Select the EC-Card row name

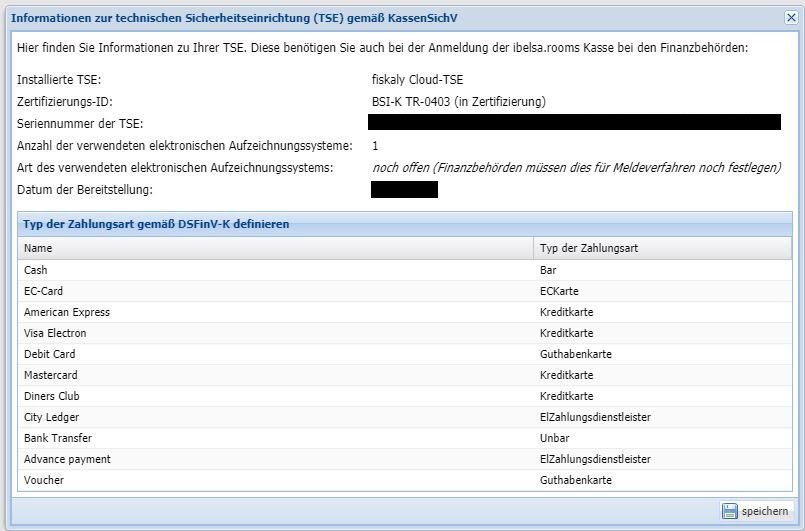[x=43, y=291]
